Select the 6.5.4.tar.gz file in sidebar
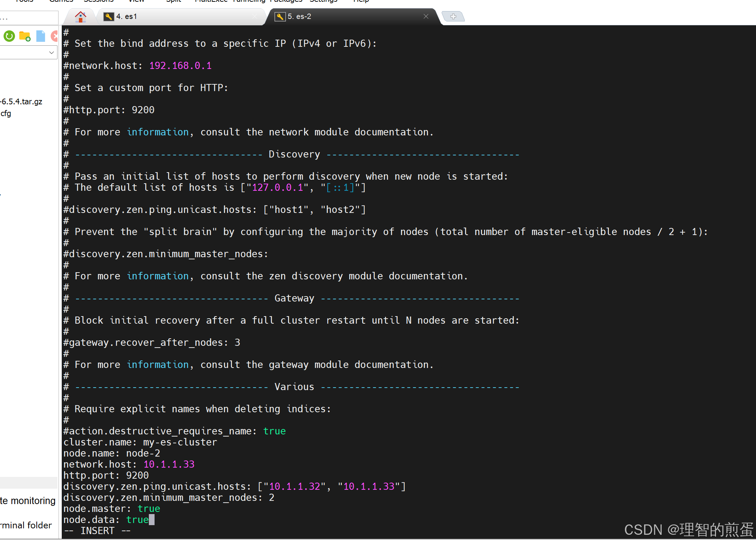The width and height of the screenshot is (756, 543). click(21, 101)
